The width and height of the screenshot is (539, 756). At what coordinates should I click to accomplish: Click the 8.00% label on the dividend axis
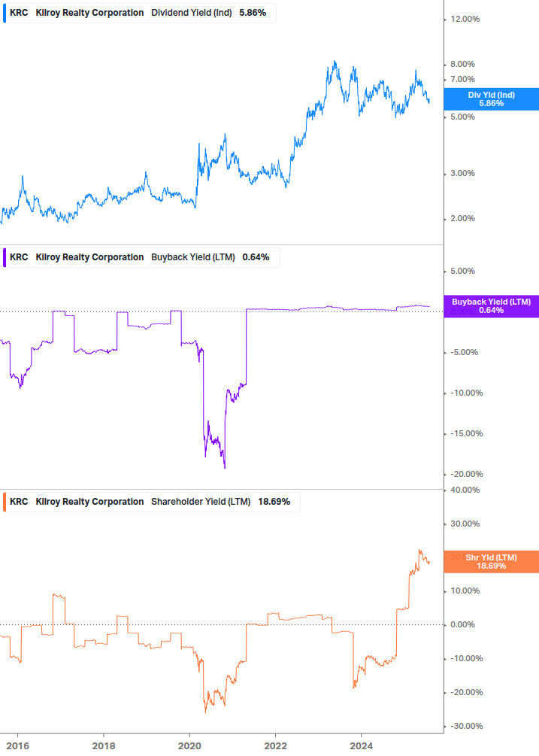pyautogui.click(x=462, y=64)
